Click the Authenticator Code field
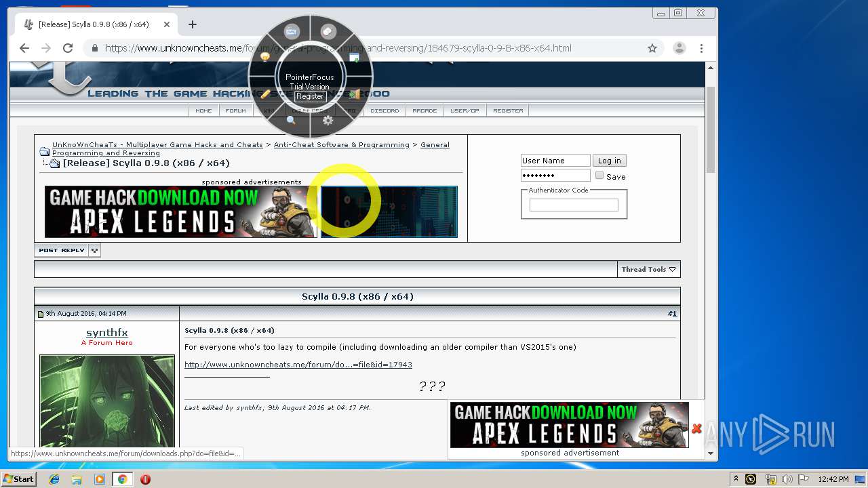The height and width of the screenshot is (488, 868). (x=574, y=205)
